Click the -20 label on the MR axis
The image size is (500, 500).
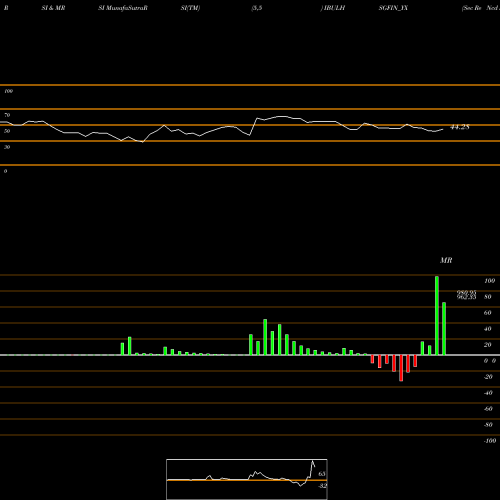[488, 377]
